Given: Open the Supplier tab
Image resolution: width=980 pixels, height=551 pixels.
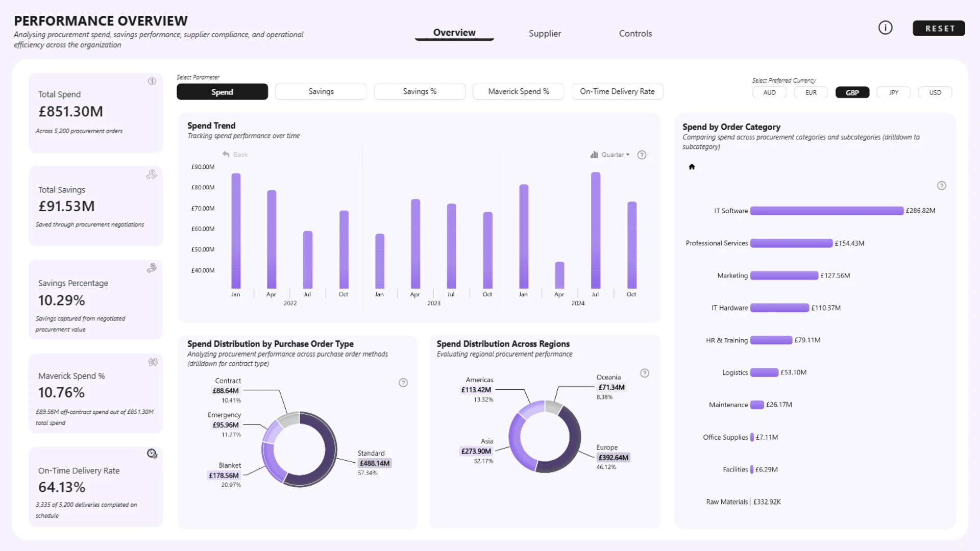Looking at the screenshot, I should pos(545,33).
